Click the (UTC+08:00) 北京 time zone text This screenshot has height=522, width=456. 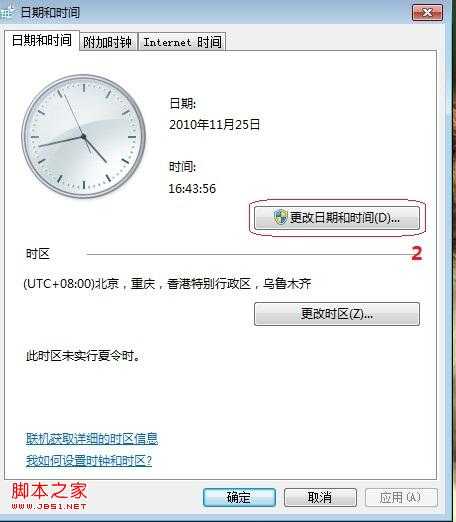tap(167, 284)
